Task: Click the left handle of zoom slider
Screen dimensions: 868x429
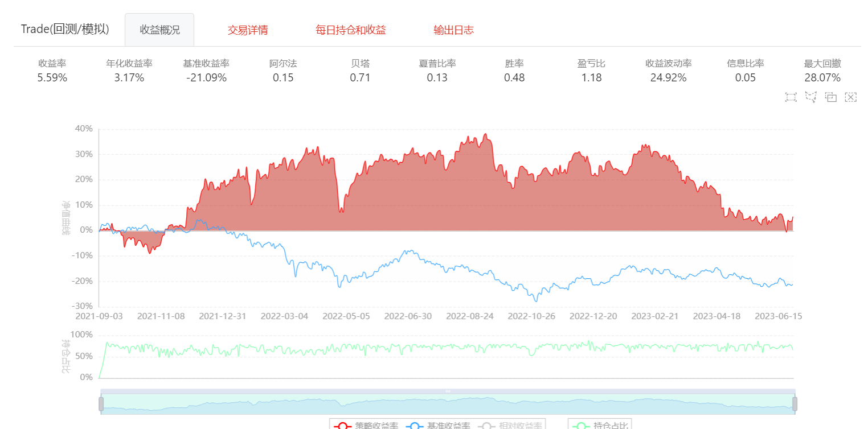Action: coord(101,404)
